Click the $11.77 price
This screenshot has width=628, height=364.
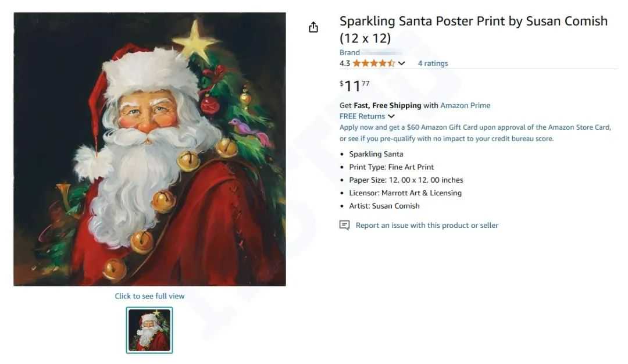[354, 86]
